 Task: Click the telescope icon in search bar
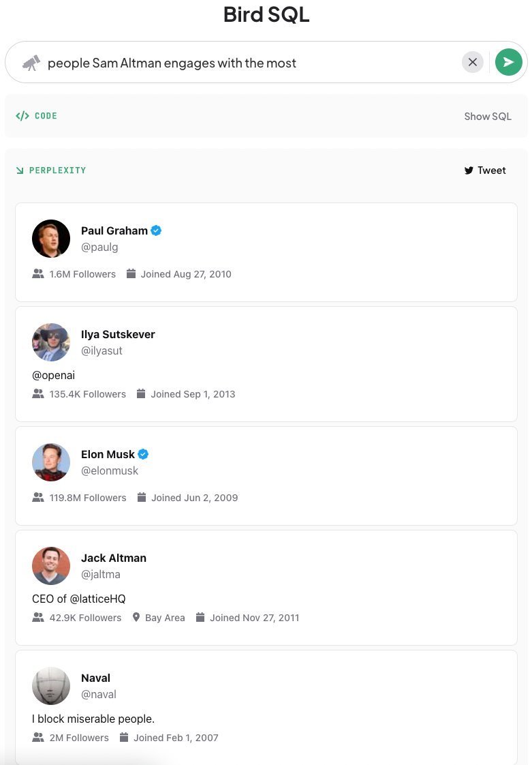32,63
